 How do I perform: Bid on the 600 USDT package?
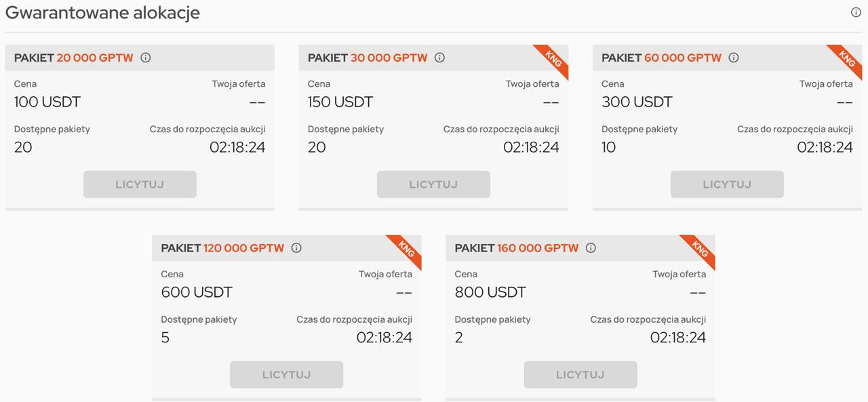pyautogui.click(x=286, y=374)
